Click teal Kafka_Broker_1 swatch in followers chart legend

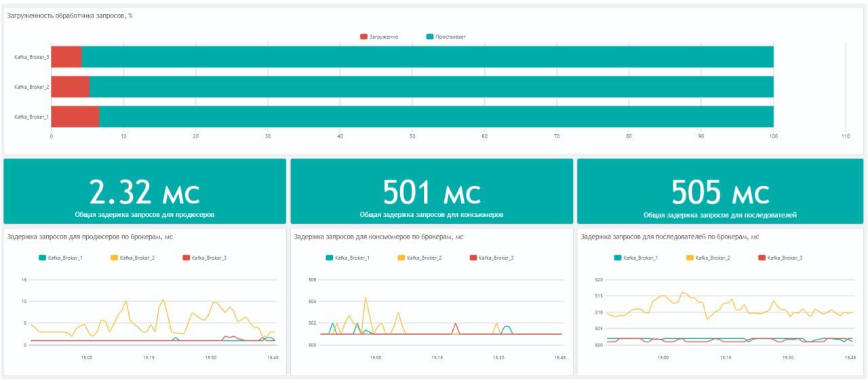(x=618, y=258)
